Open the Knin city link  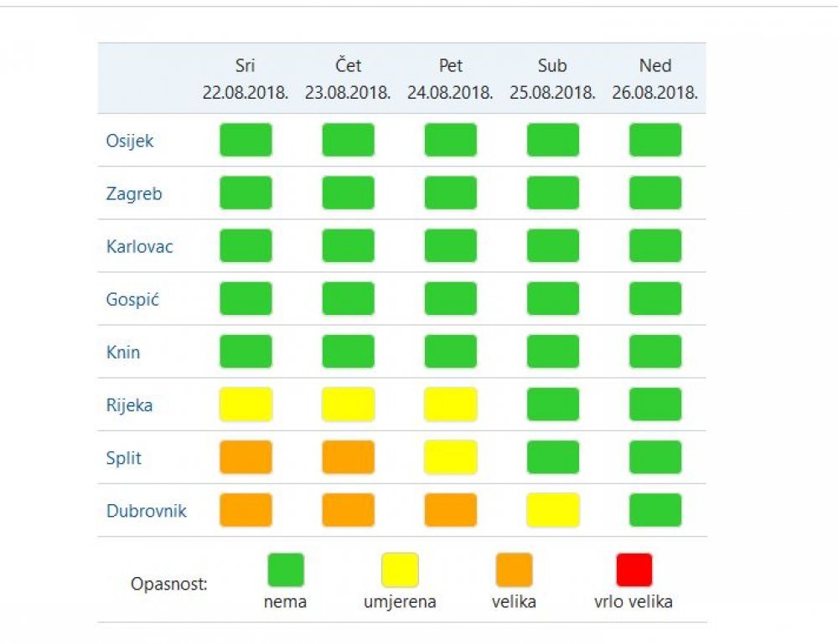pyautogui.click(x=123, y=353)
